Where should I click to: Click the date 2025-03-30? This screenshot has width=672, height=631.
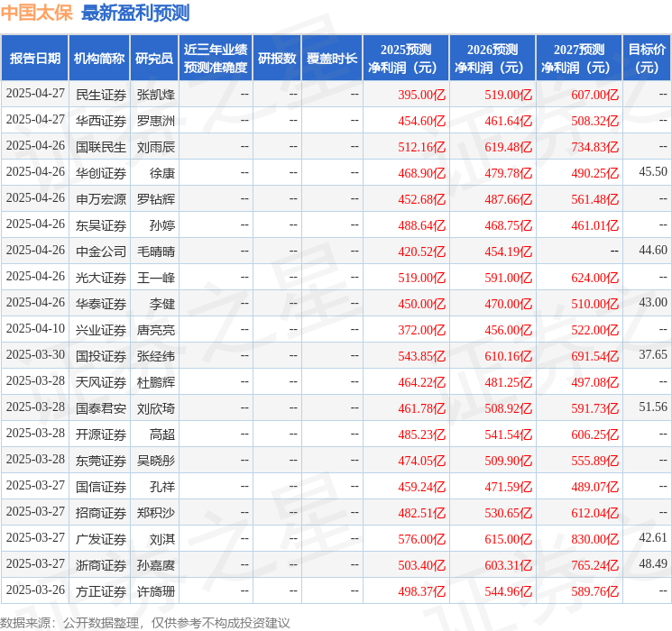(x=35, y=354)
